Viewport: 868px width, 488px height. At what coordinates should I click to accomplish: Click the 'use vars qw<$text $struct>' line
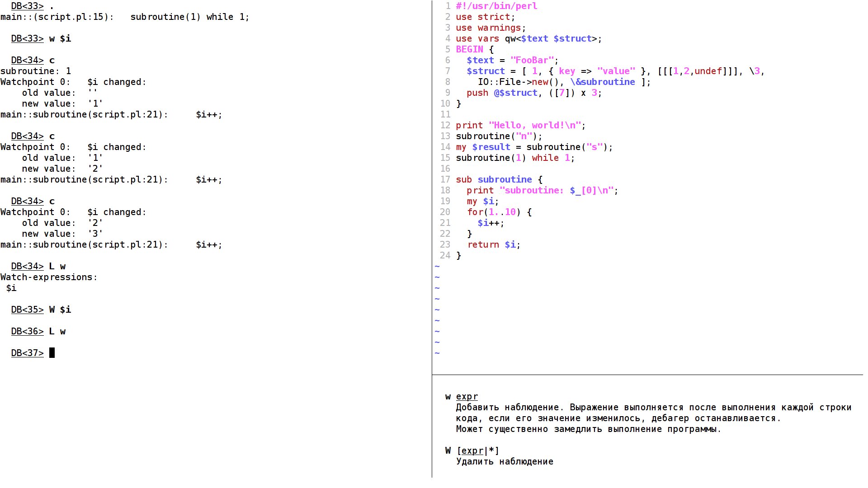(x=529, y=38)
